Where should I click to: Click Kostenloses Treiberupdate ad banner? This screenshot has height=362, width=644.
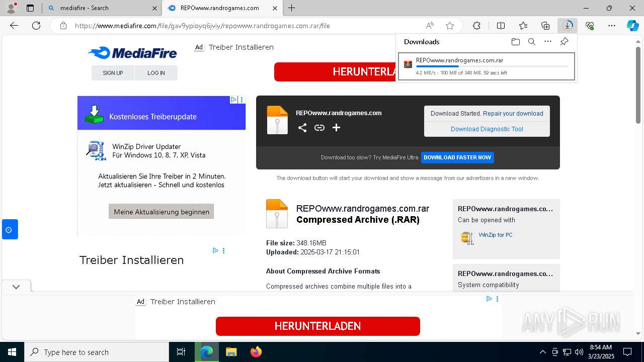(x=162, y=113)
